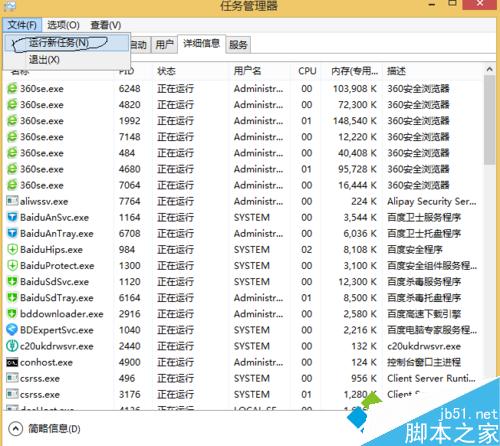
Task: Click the 360se.exe icon for PID 7148
Action: point(12,137)
